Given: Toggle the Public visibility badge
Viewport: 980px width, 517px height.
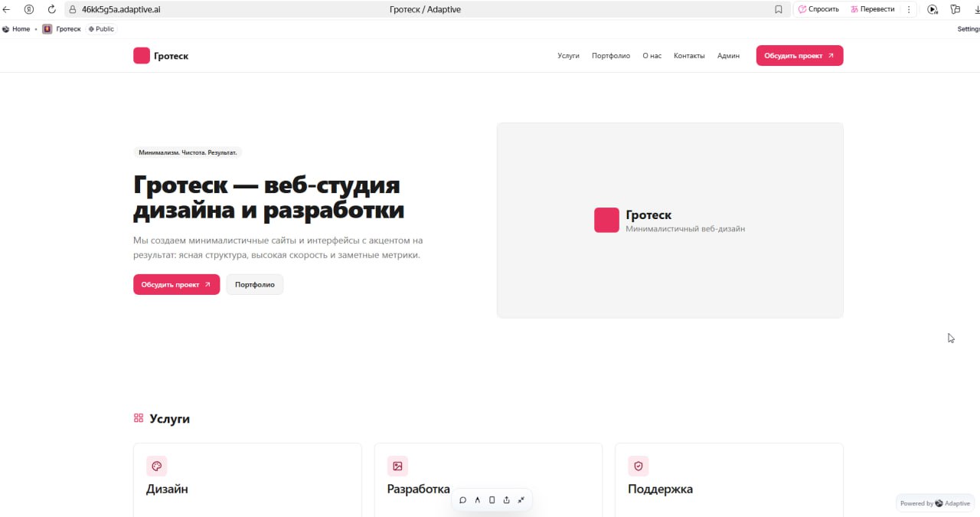Looking at the screenshot, I should click(101, 29).
